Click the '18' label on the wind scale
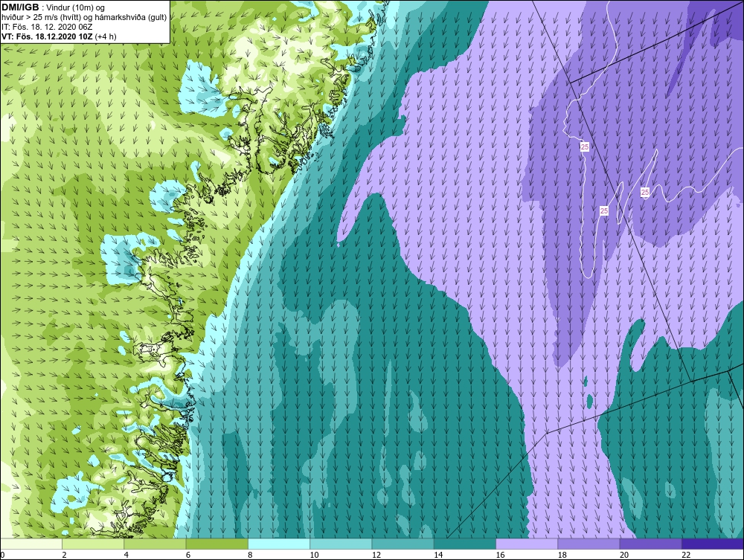The height and width of the screenshot is (560, 744). pos(562,556)
